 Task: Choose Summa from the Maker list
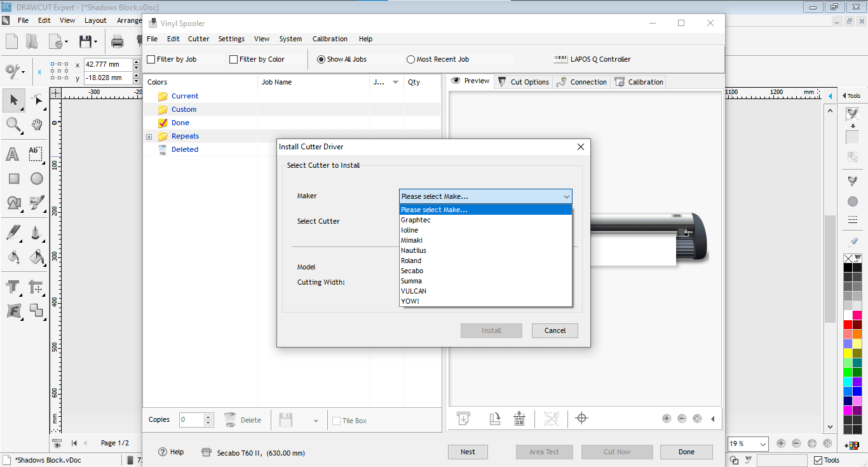485,281
